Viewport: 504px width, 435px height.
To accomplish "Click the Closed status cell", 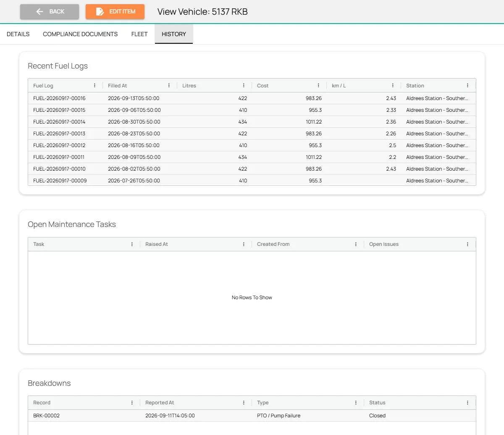I will pos(377,416).
